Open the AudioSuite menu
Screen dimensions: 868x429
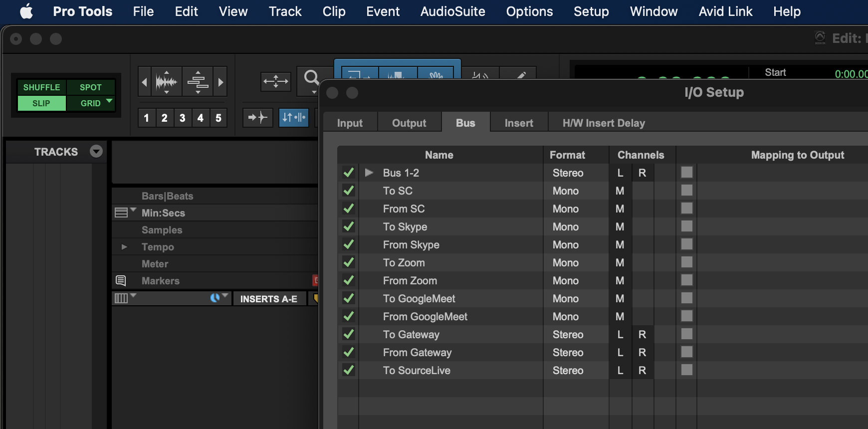(x=452, y=11)
